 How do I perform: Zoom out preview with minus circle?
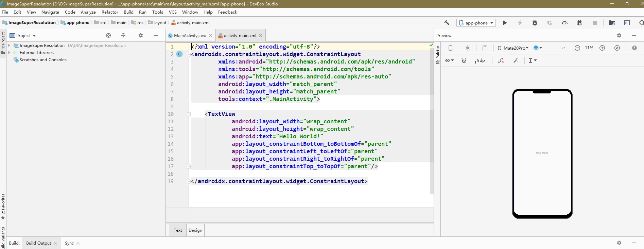pyautogui.click(x=577, y=48)
